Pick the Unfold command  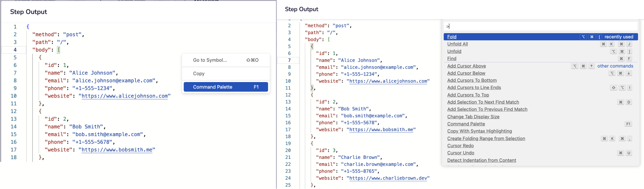pos(454,51)
